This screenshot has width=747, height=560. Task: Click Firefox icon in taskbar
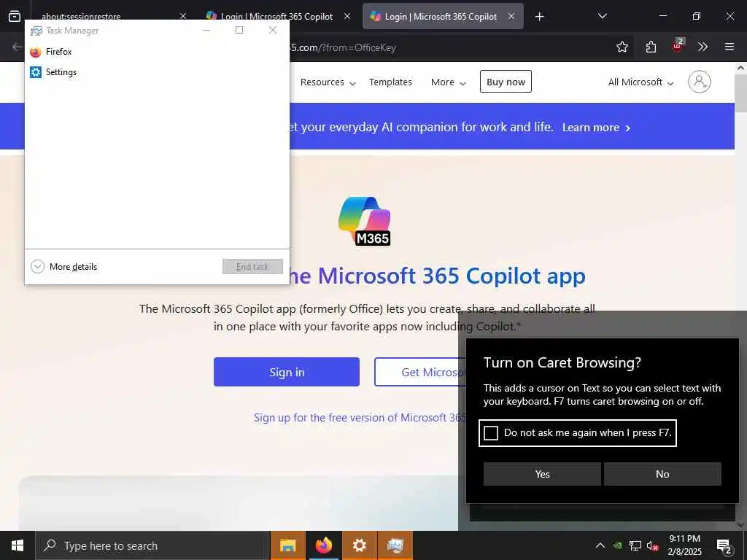click(323, 545)
